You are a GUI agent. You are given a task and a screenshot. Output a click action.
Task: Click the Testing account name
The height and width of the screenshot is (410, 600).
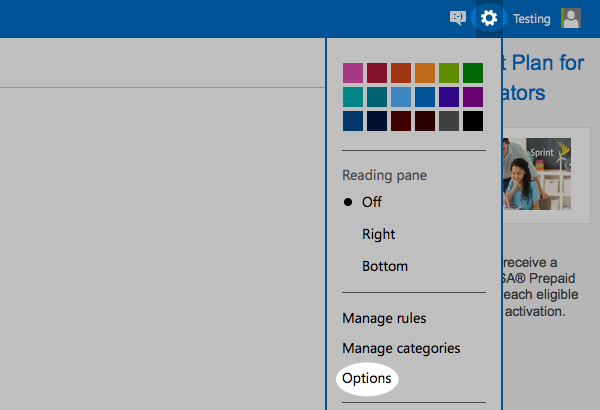tap(531, 19)
